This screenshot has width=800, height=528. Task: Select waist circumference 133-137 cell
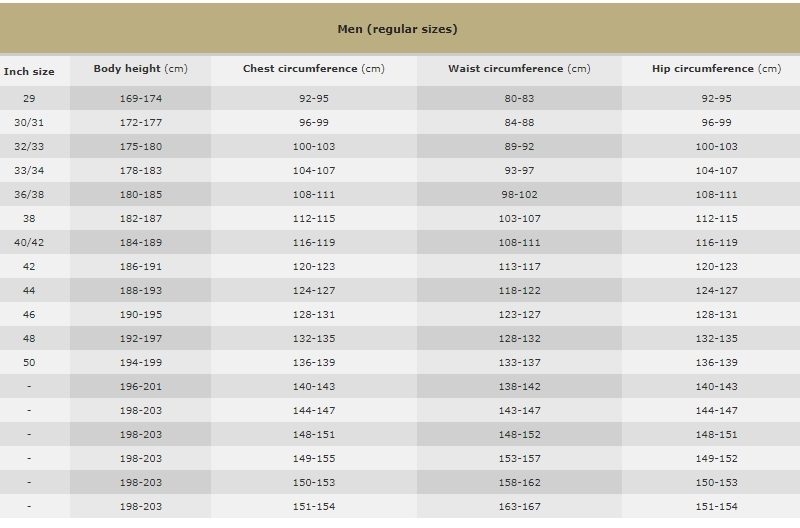click(x=519, y=363)
